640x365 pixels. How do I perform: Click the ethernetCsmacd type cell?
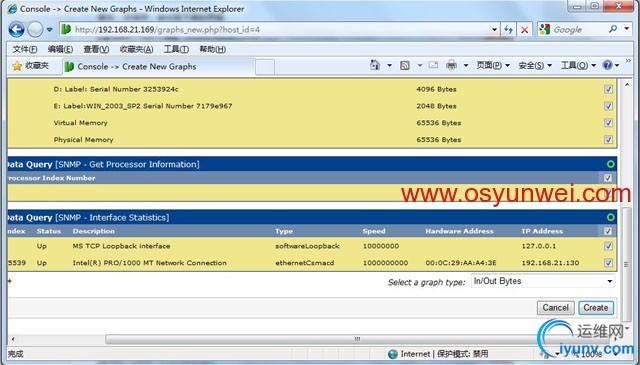pyautogui.click(x=304, y=263)
